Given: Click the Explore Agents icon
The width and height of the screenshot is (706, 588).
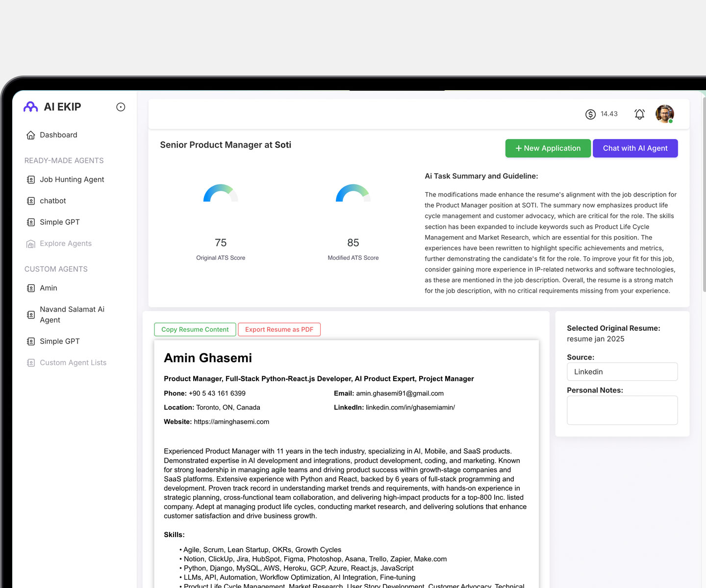Looking at the screenshot, I should (x=31, y=244).
